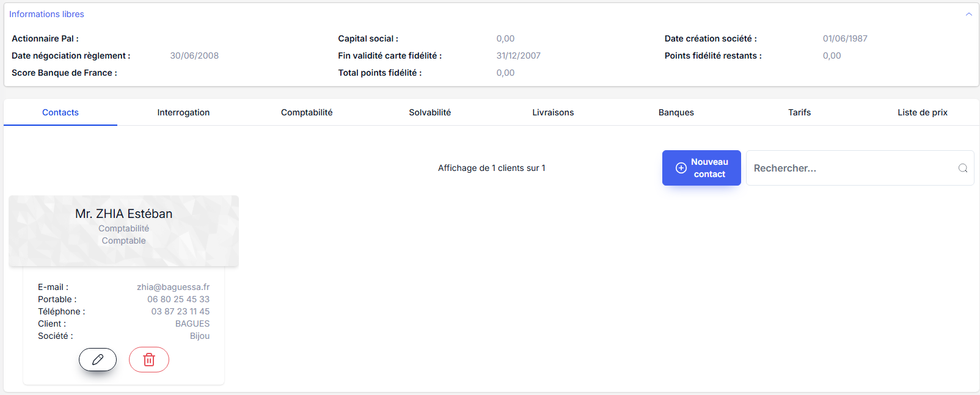Focus the Rechercher search field

[x=852, y=168]
